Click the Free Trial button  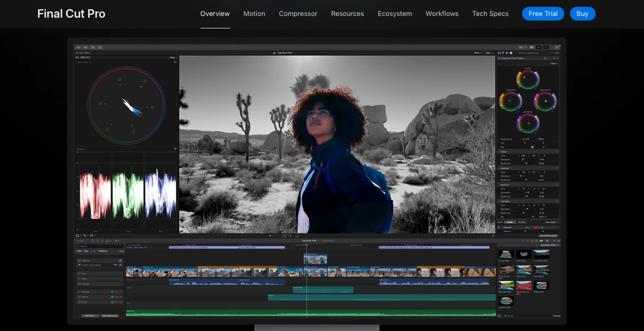(x=543, y=14)
